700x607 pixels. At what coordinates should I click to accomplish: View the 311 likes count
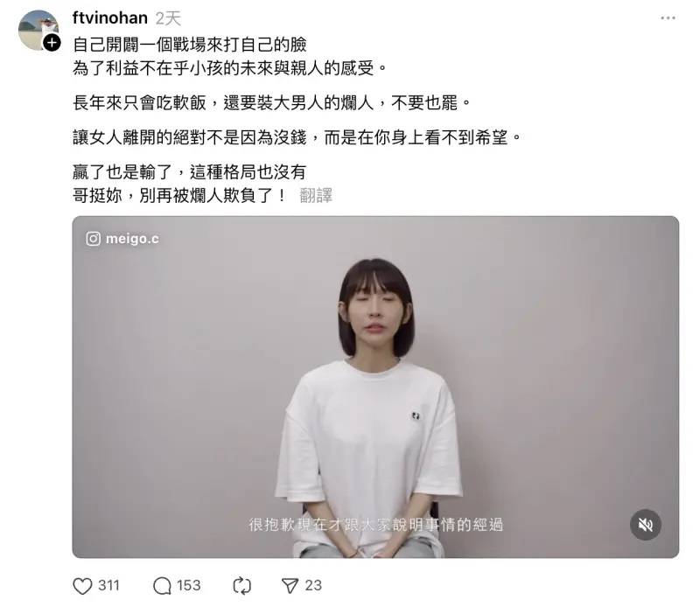108,586
